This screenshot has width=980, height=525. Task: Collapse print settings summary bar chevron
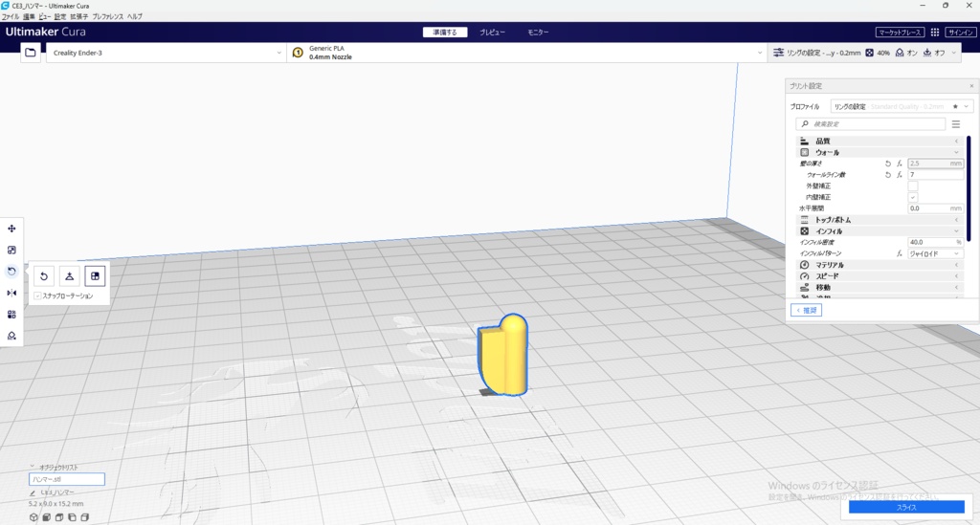954,53
